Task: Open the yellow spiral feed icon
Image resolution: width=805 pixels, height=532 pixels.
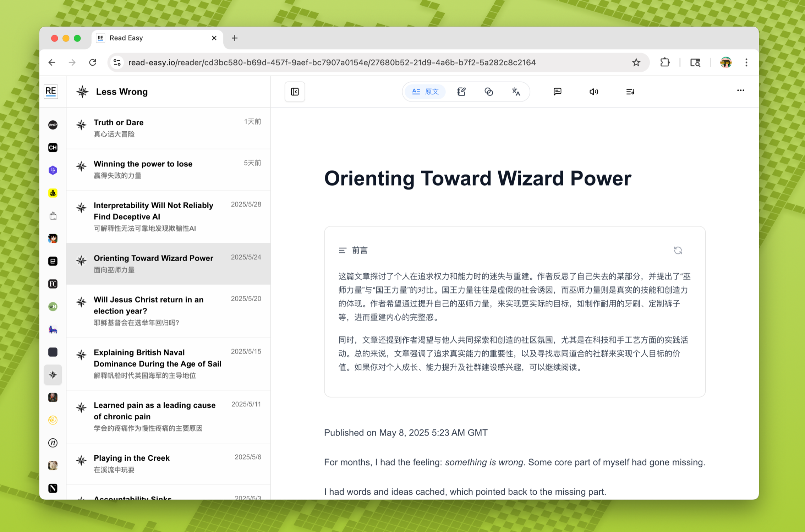Action: (53, 420)
